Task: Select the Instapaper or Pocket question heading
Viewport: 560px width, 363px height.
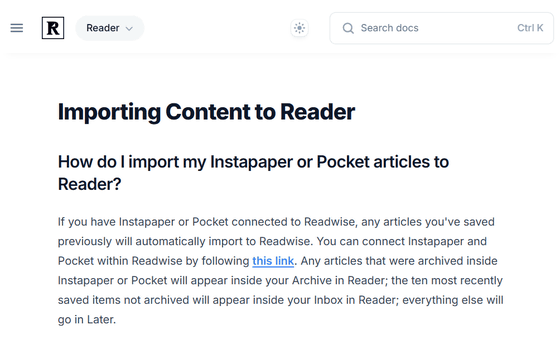Action: click(253, 173)
